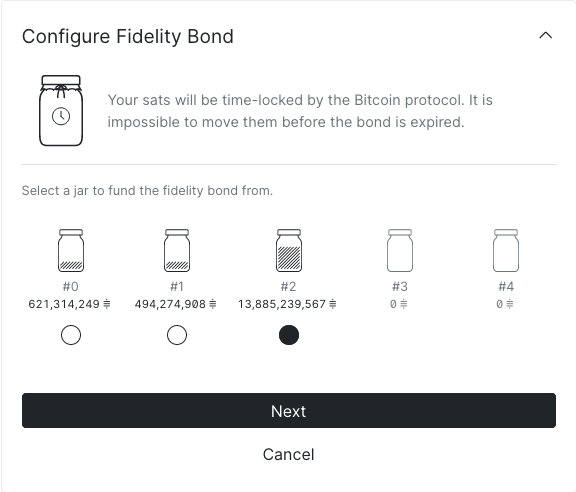Click the time-locked jar clock icon
This screenshot has height=492, width=576.
[61, 111]
